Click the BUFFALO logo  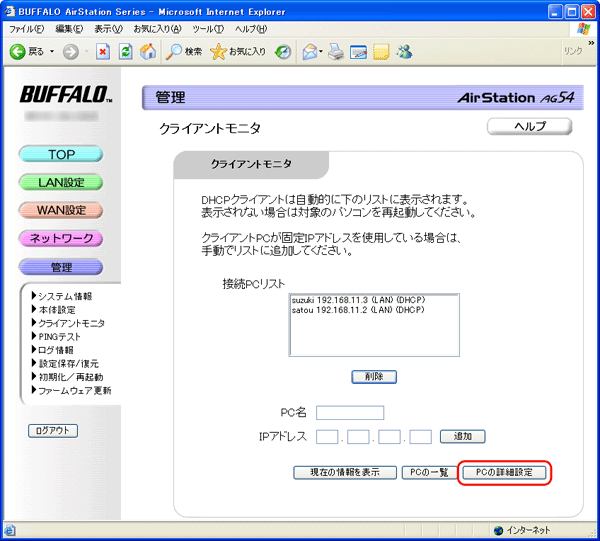pos(66,95)
